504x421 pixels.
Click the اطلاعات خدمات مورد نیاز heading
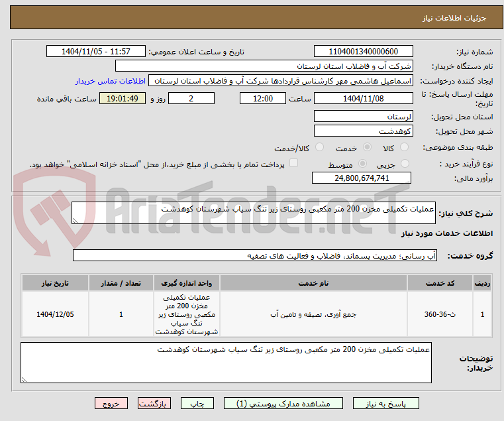tap(447, 233)
